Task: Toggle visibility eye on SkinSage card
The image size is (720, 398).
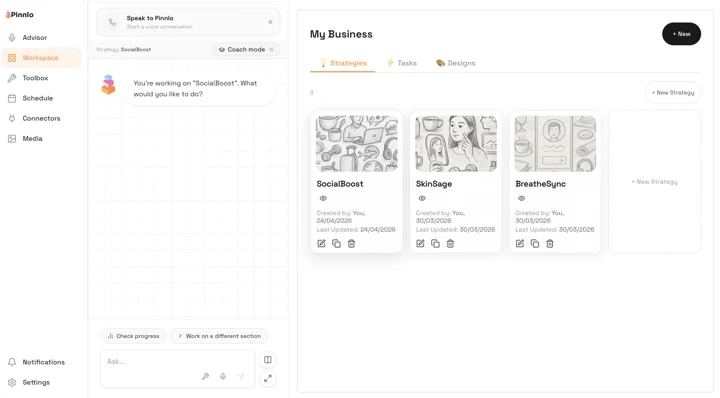Action: 422,198
